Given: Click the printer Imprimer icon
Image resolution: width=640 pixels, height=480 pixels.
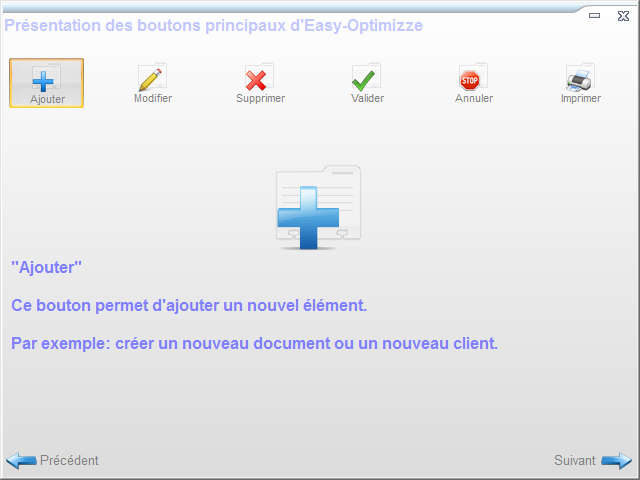Looking at the screenshot, I should pyautogui.click(x=580, y=78).
